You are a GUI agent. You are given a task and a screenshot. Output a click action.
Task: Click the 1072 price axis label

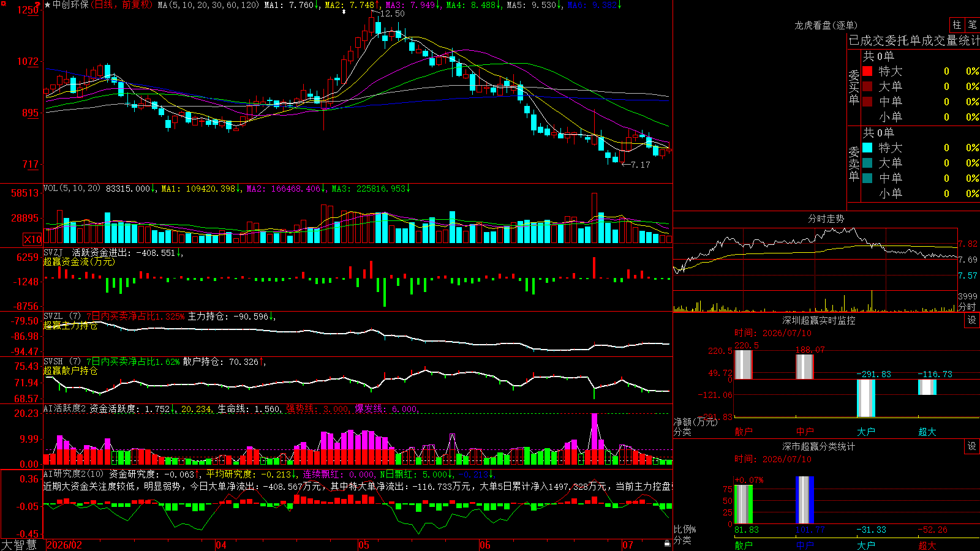[x=28, y=61]
